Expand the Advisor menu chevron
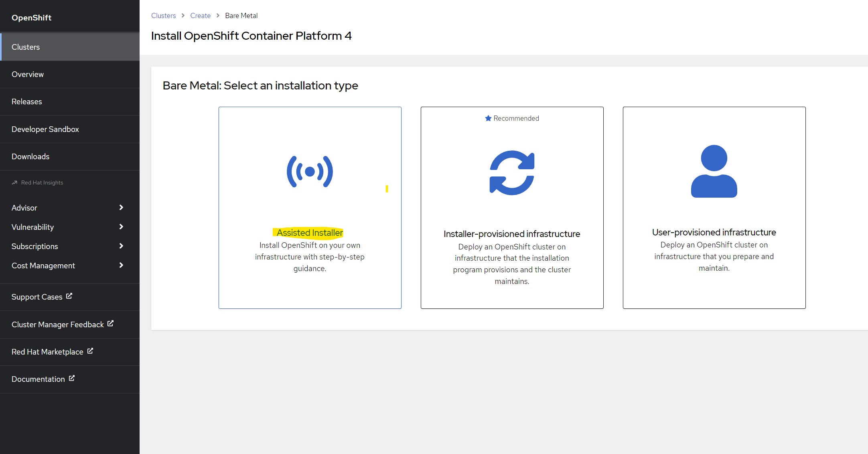 coord(121,207)
